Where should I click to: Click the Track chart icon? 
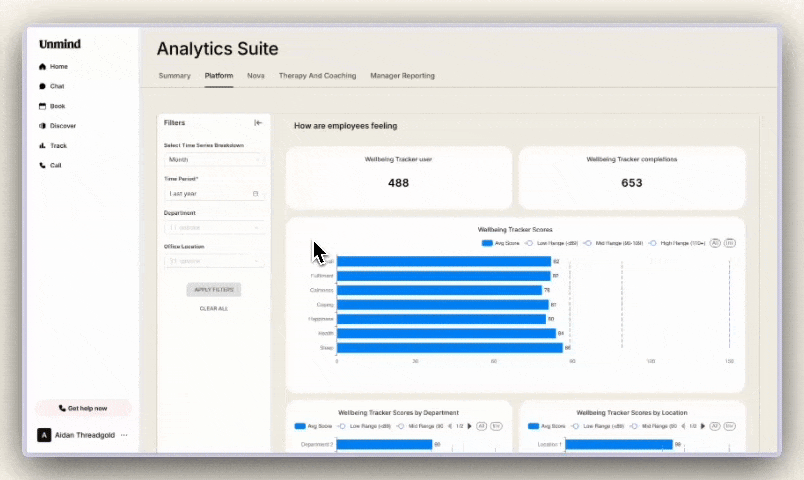42,146
